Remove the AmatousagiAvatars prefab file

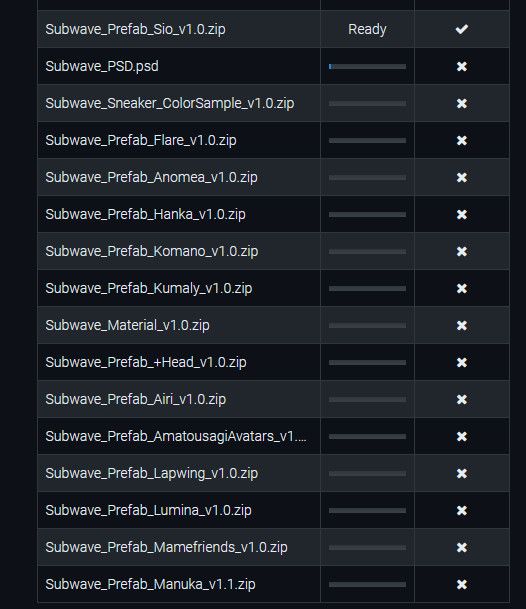(462, 437)
